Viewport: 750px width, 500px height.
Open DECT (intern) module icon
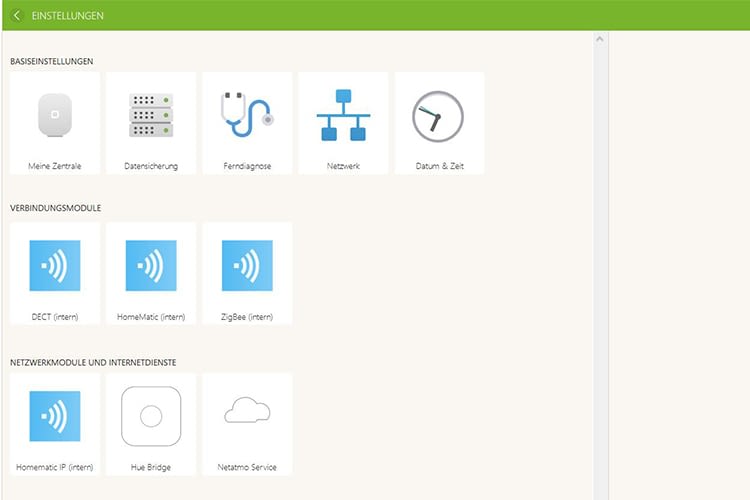point(55,266)
